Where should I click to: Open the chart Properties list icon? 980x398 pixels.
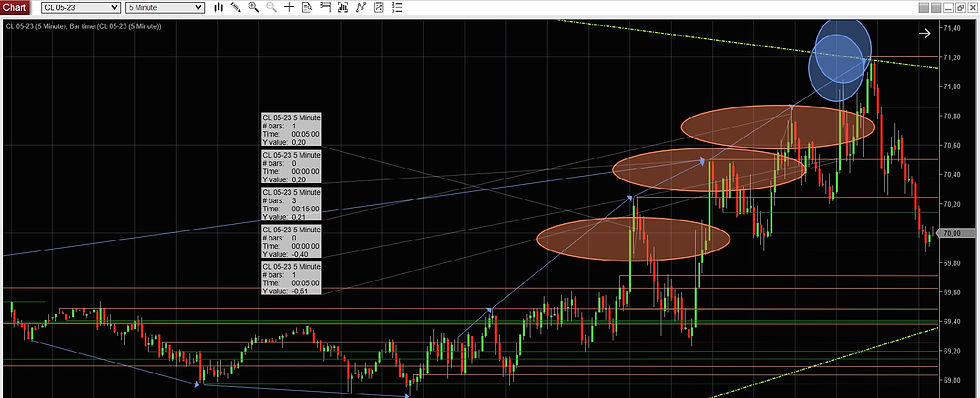coord(396,7)
